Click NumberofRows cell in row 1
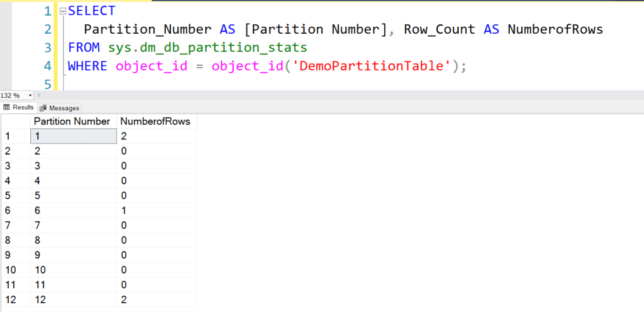The height and width of the screenshot is (312, 644). pos(156,137)
